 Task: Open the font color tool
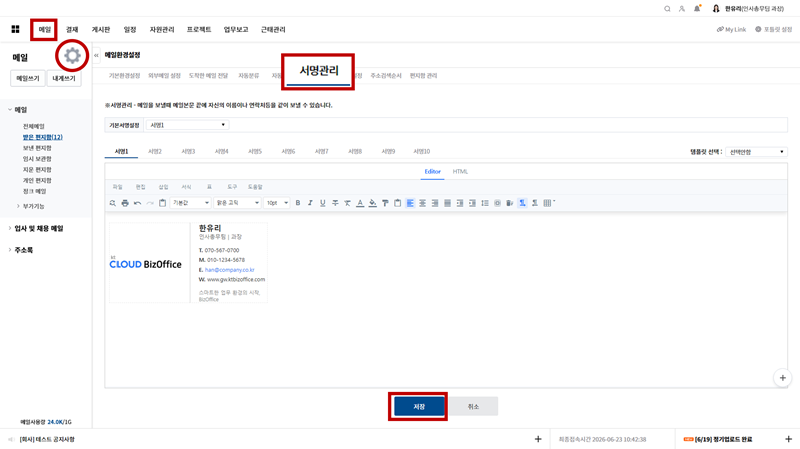360,203
